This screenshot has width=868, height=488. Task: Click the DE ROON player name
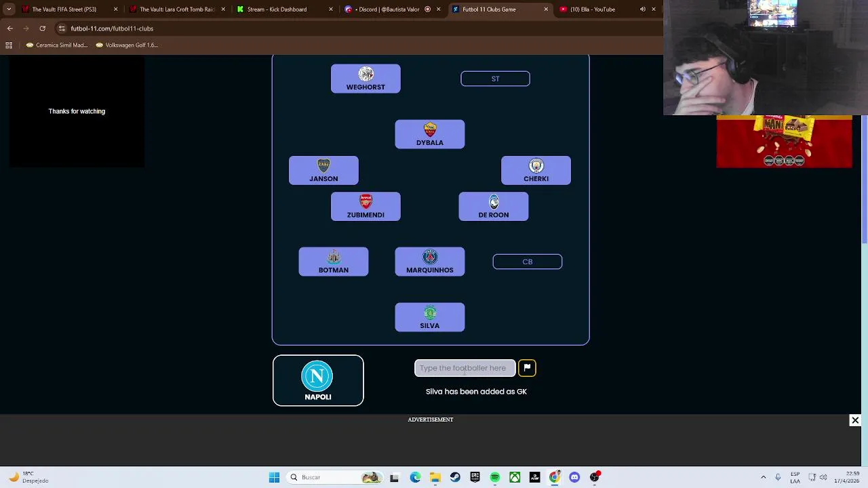[x=494, y=215]
